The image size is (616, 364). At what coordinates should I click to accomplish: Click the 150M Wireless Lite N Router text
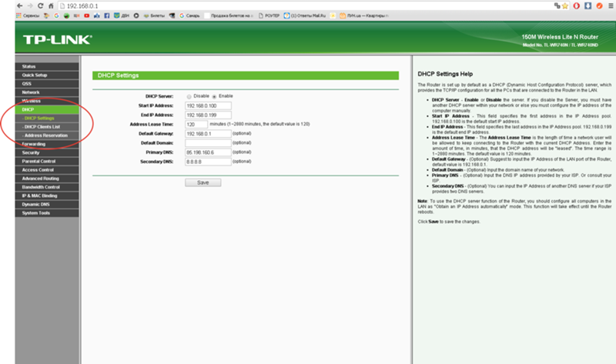click(560, 37)
